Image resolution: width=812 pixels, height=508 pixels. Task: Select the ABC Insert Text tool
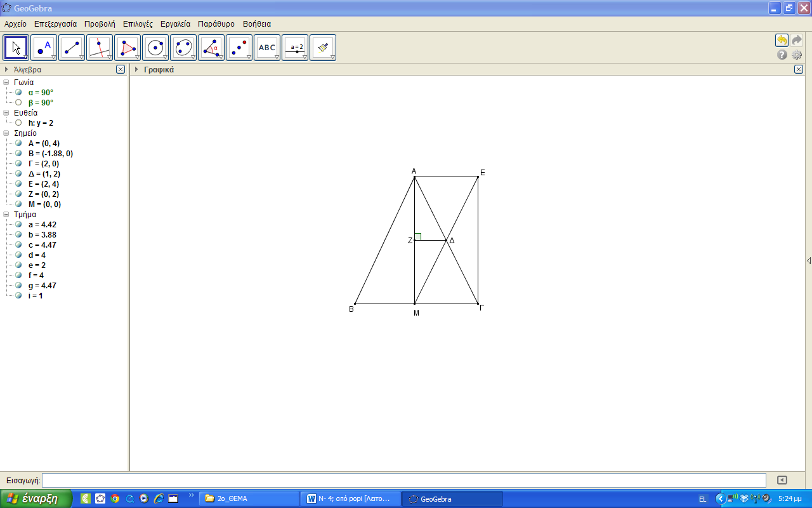click(267, 48)
